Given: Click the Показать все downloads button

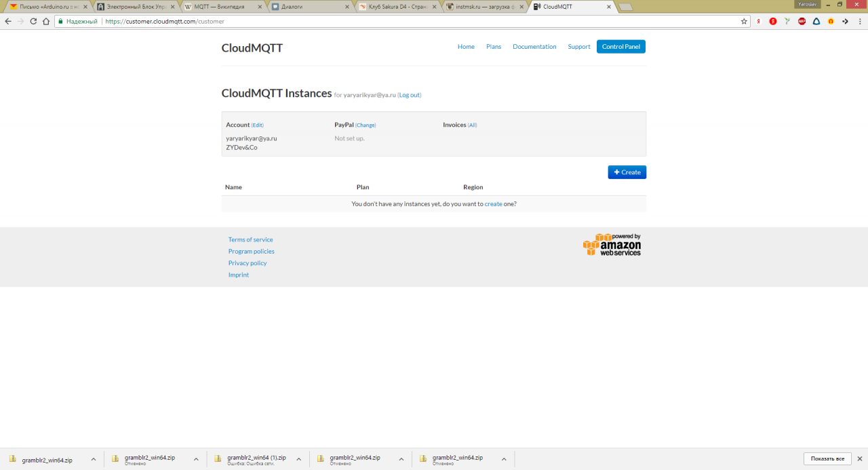Looking at the screenshot, I should click(827, 458).
